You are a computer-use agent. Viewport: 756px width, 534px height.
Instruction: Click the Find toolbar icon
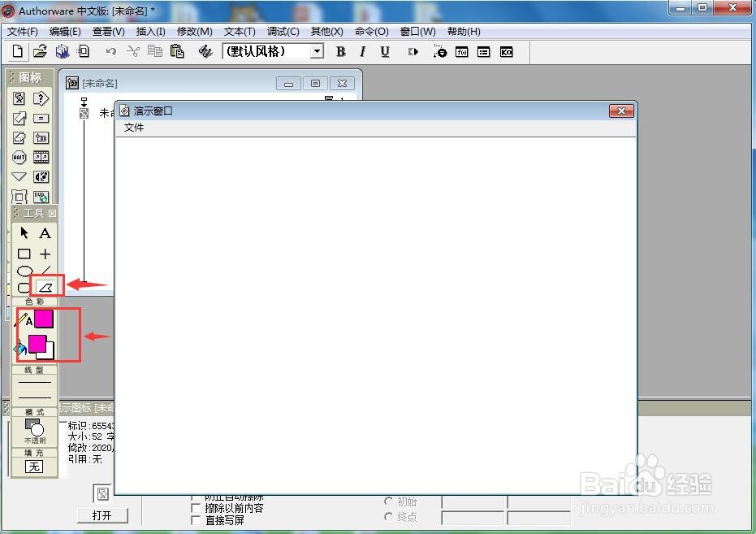(205, 51)
